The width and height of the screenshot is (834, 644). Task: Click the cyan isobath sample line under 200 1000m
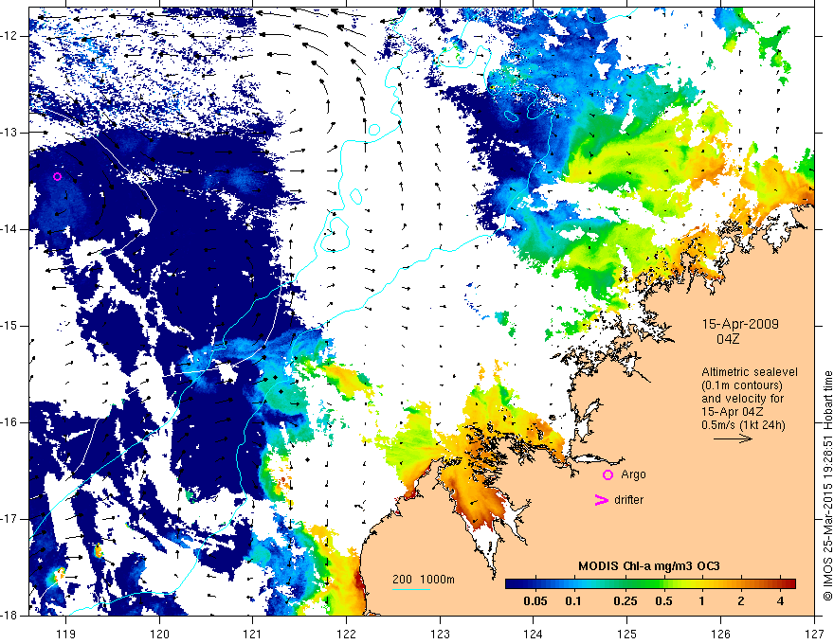[411, 589]
